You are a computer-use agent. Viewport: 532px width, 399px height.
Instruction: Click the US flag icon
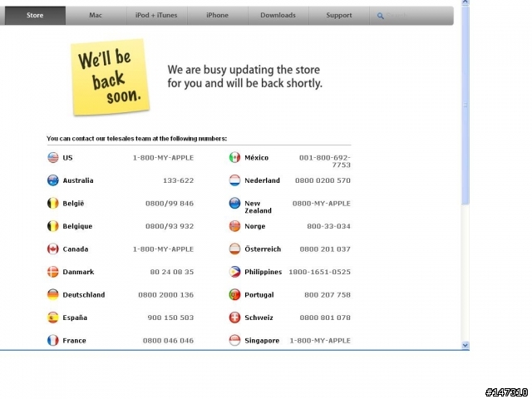(x=53, y=157)
